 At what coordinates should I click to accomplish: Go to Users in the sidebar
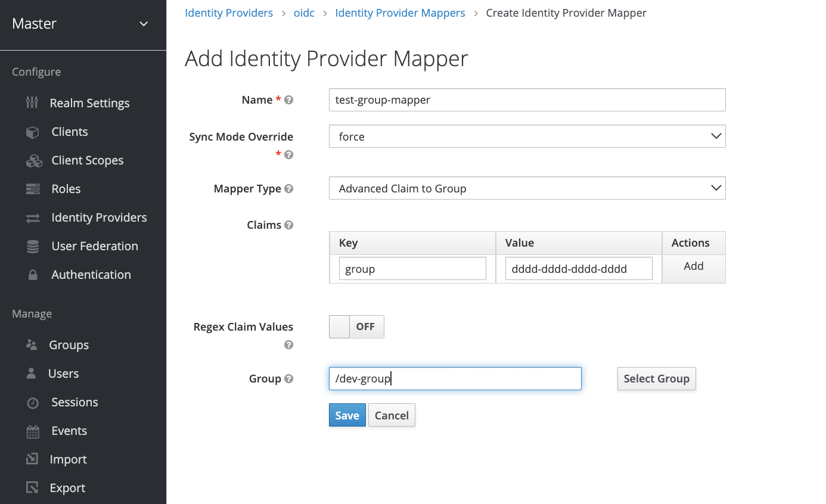[x=63, y=374]
